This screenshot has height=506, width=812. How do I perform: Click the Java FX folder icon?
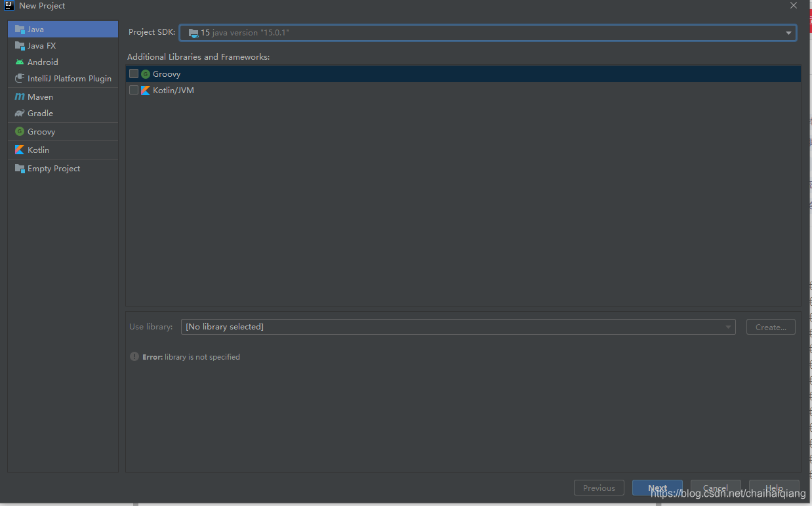tap(20, 46)
